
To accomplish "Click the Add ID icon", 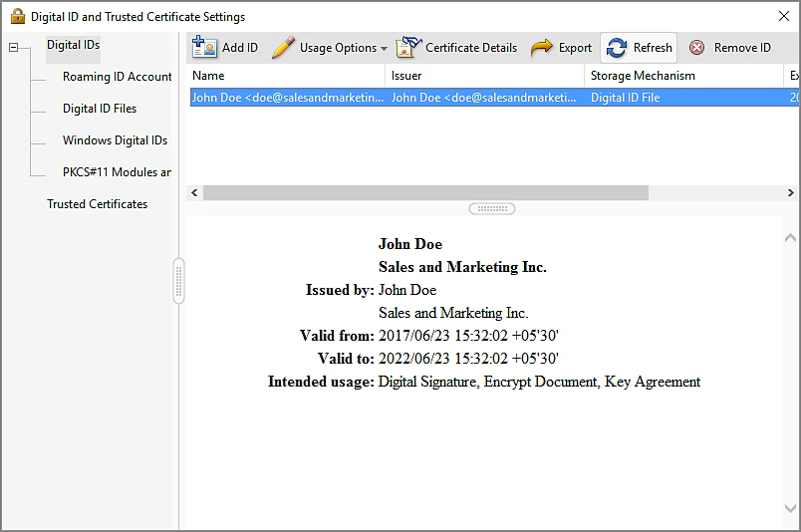I will [x=204, y=47].
